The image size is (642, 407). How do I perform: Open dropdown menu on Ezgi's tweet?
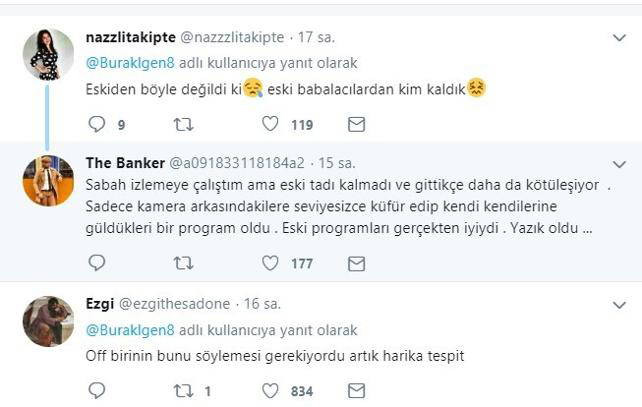tap(619, 303)
